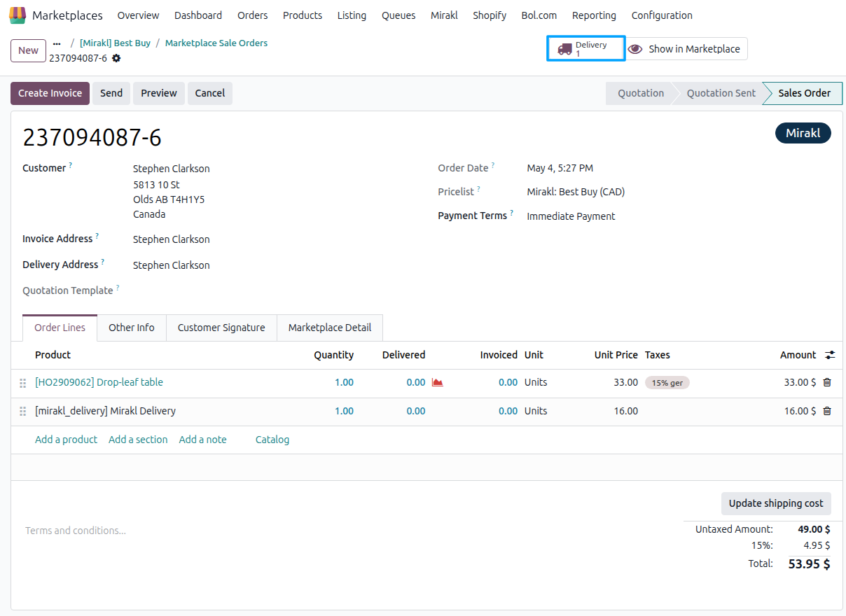This screenshot has height=616, width=846.
Task: Go to [Mirakl] Best Buy breadcrumb
Action: pyautogui.click(x=115, y=43)
